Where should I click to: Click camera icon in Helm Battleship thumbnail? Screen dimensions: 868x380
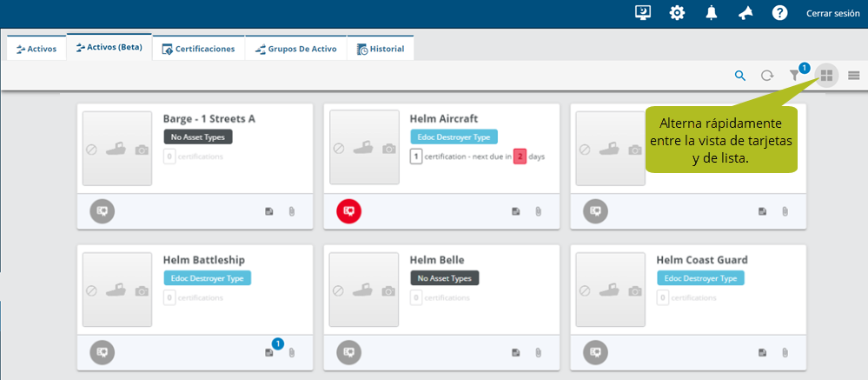[142, 290]
